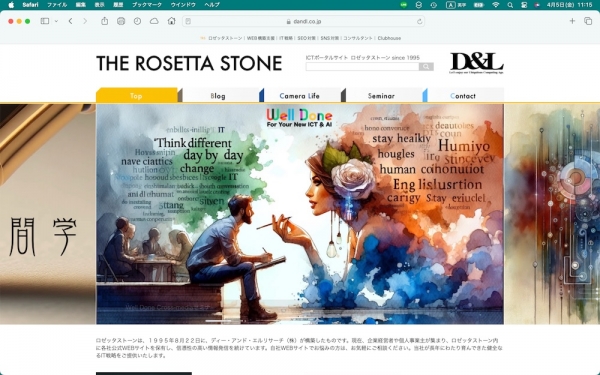Open iCloud Tabs cloud icon
The width and height of the screenshot is (600, 375).
154,21
